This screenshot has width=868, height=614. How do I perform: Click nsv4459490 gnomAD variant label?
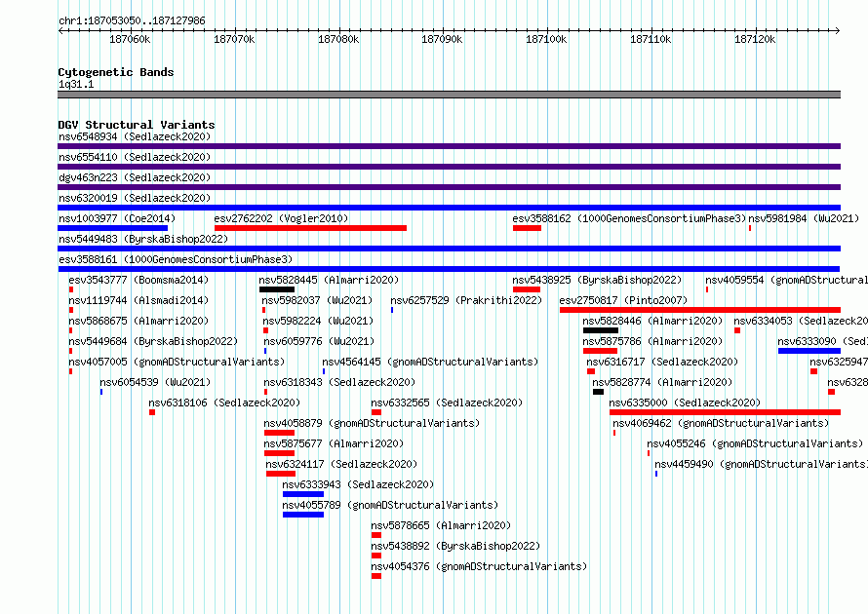point(761,464)
